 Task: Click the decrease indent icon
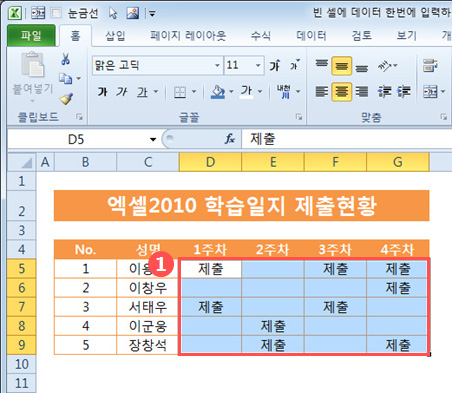[384, 92]
